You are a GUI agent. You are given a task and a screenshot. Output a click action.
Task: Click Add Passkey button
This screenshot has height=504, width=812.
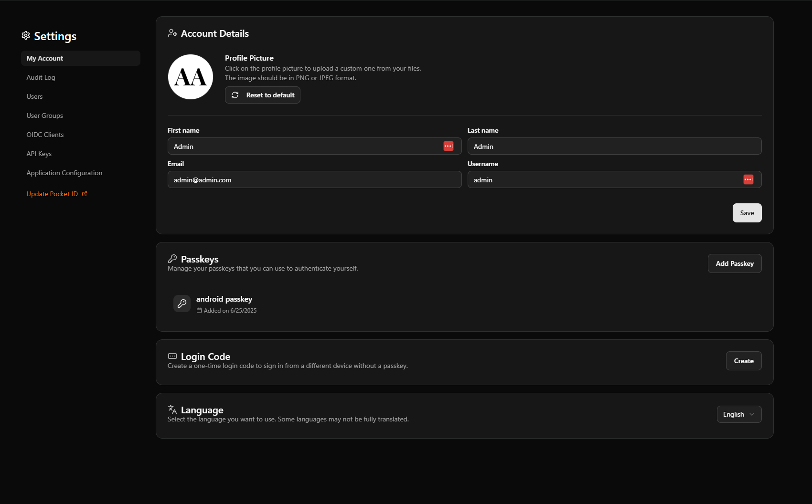[735, 263]
